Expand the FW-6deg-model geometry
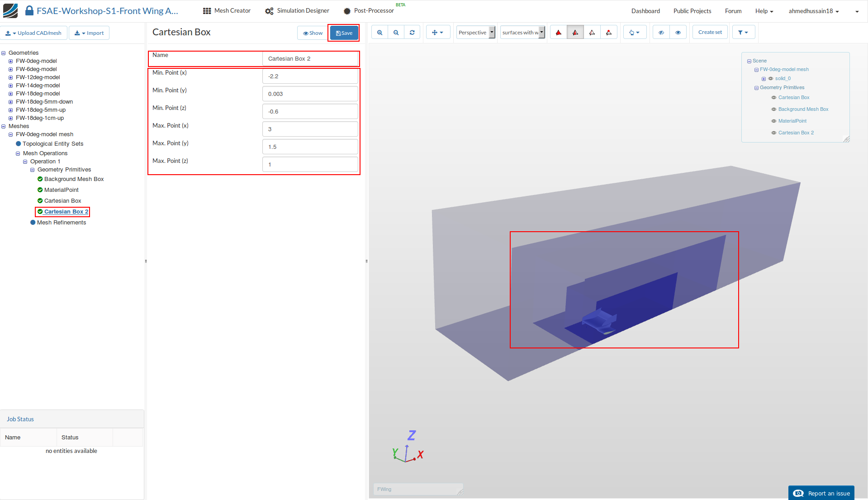The image size is (868, 500). point(10,69)
